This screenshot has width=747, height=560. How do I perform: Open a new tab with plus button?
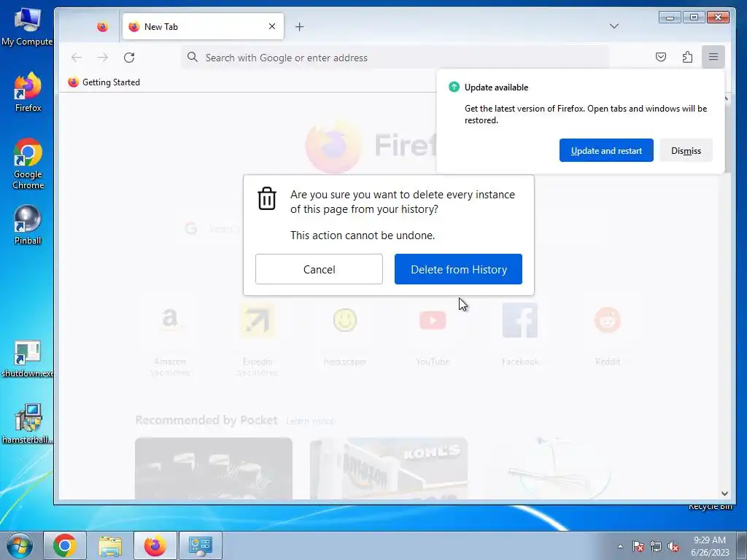click(299, 27)
